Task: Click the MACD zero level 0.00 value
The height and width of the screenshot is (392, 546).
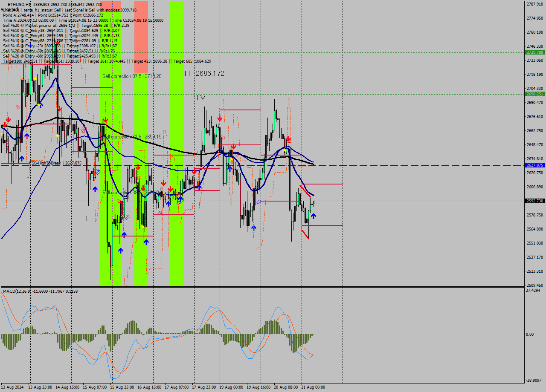Action: tap(530, 334)
